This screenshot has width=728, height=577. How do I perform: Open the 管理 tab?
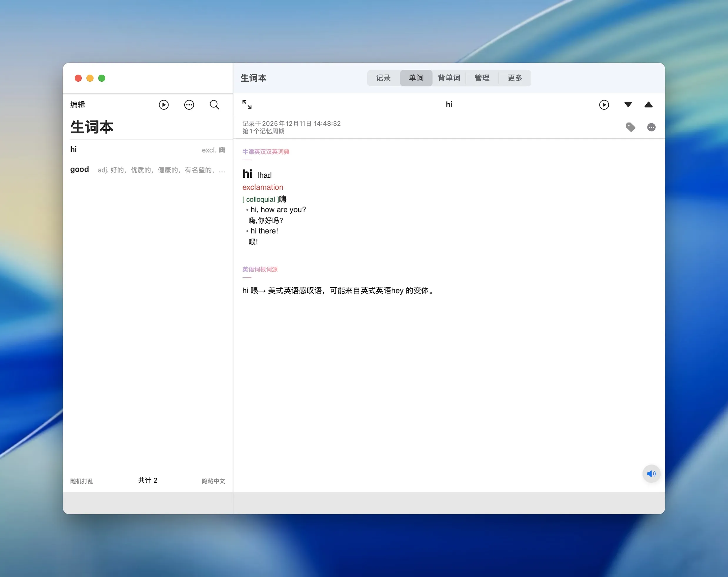coord(482,78)
